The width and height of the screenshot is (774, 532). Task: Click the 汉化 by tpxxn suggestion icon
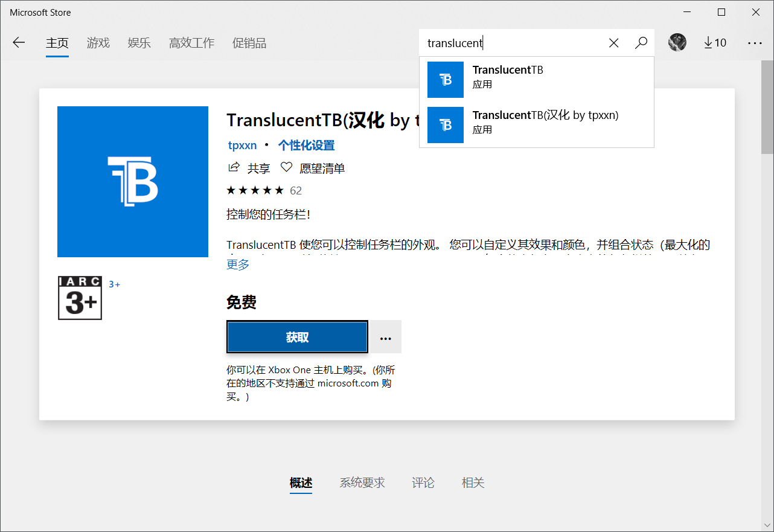pos(446,125)
